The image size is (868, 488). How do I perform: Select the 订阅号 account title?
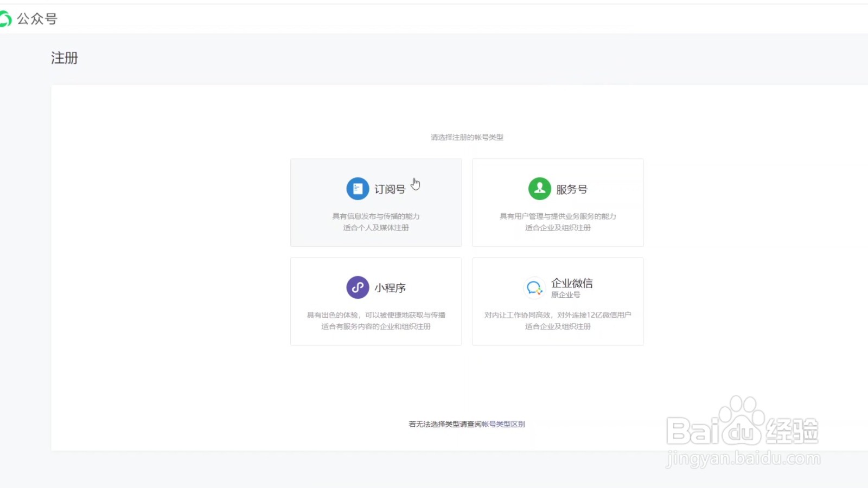[x=390, y=189]
